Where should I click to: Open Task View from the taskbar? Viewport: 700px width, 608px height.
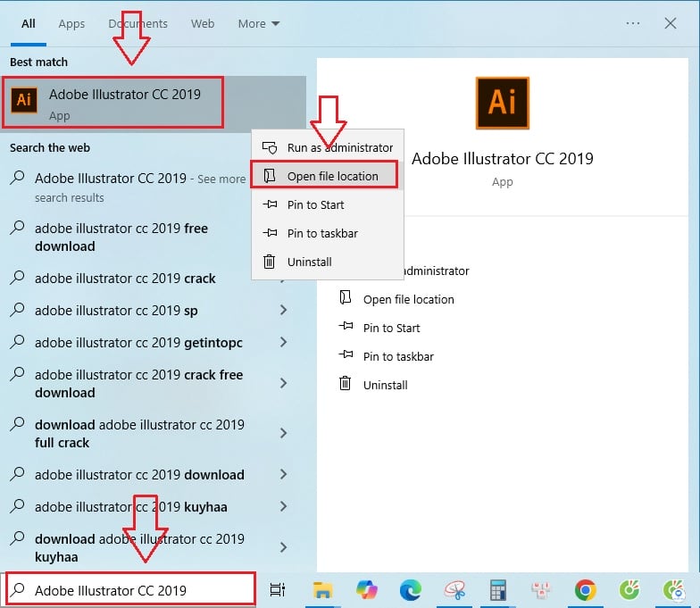277,590
